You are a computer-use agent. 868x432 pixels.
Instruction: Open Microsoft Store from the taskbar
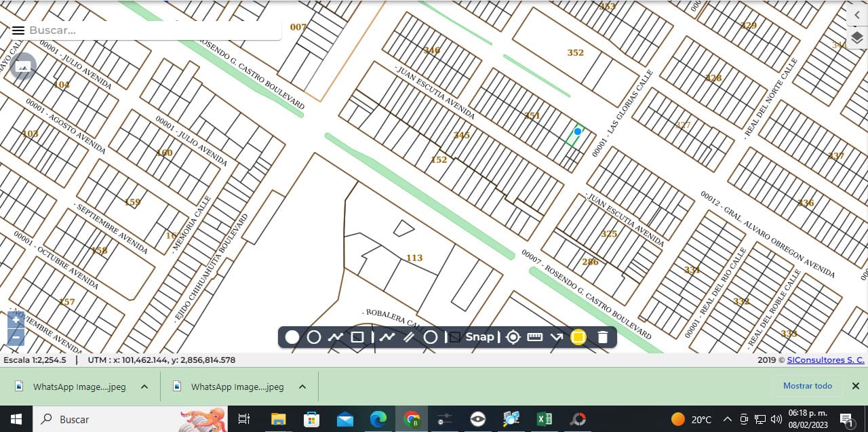tap(311, 419)
